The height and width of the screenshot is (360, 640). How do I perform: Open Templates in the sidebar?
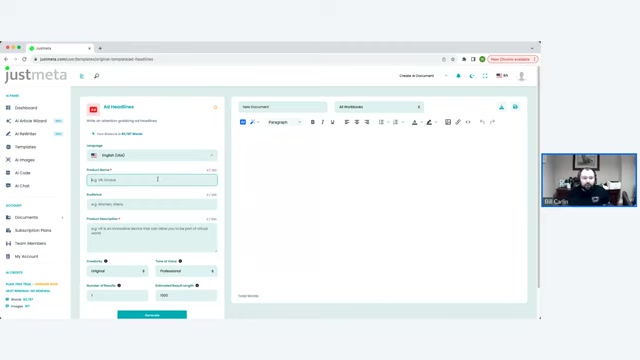coord(25,147)
